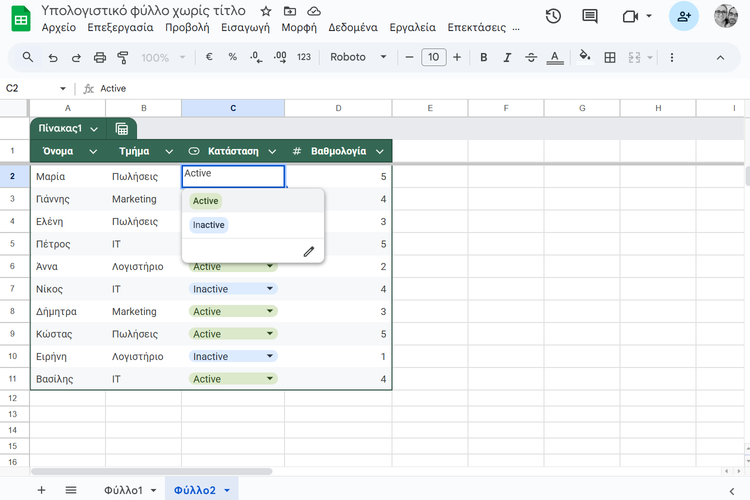The height and width of the screenshot is (500, 750).
Task: Click the horizontal scrollbar
Action: click(x=152, y=471)
